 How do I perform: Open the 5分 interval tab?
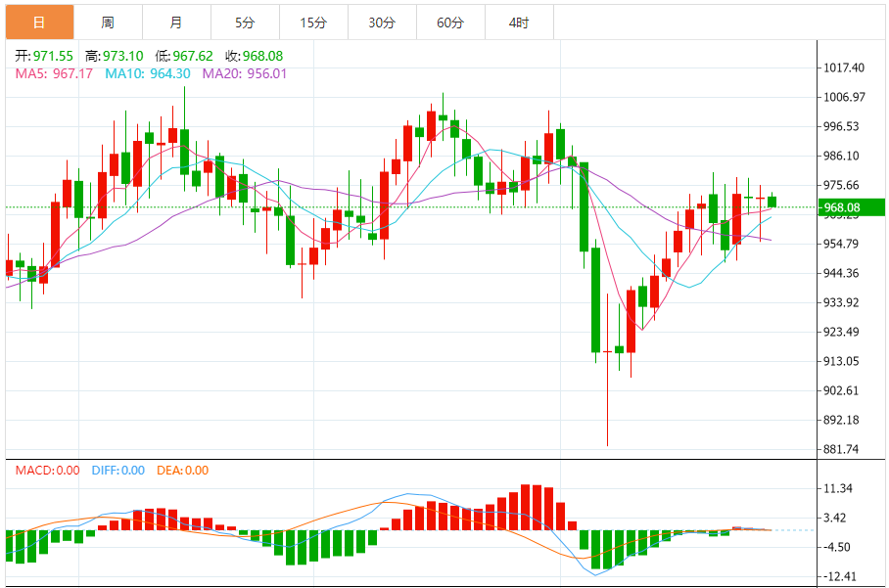tap(246, 23)
